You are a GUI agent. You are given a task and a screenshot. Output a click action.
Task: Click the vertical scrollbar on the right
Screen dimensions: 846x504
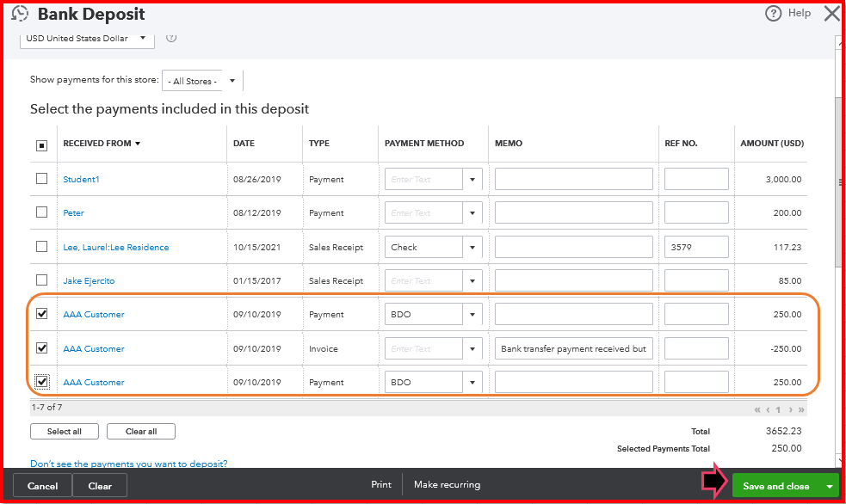[839, 183]
